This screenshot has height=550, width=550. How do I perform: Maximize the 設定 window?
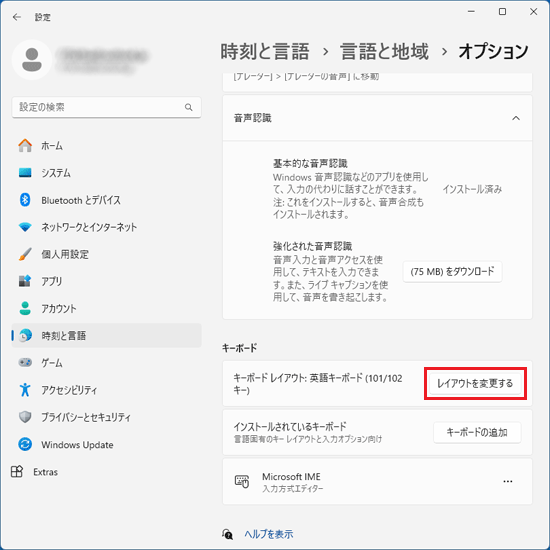pos(502,12)
